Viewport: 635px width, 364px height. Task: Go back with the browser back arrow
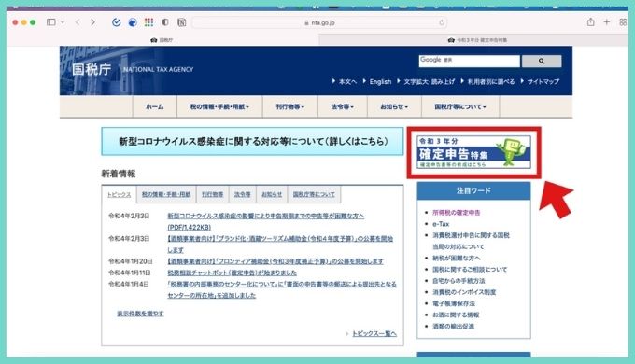click(78, 22)
